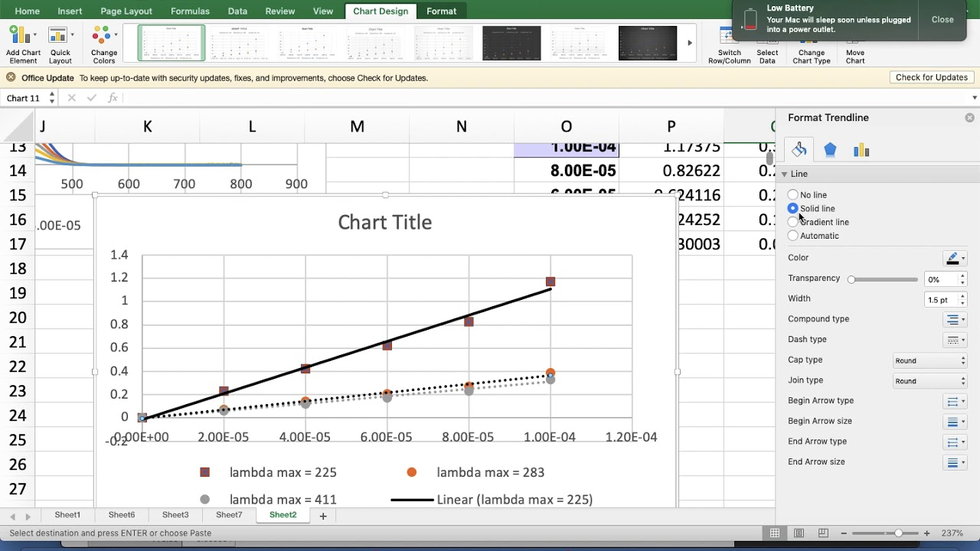This screenshot has height=551, width=980.
Task: Select the No line radio option
Action: point(793,195)
